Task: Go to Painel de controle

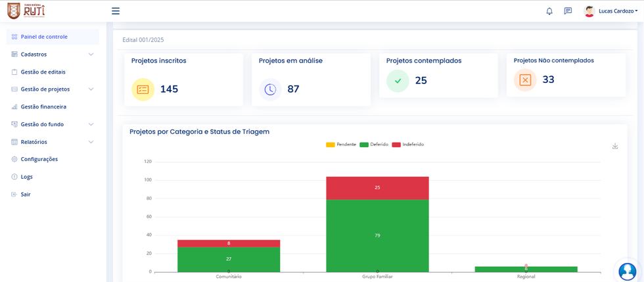Action: (x=53, y=37)
